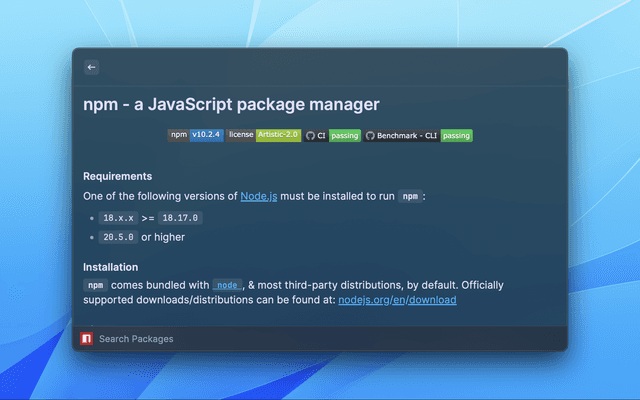This screenshot has width=640, height=400.
Task: Click the back arrow button
Action: click(x=91, y=67)
